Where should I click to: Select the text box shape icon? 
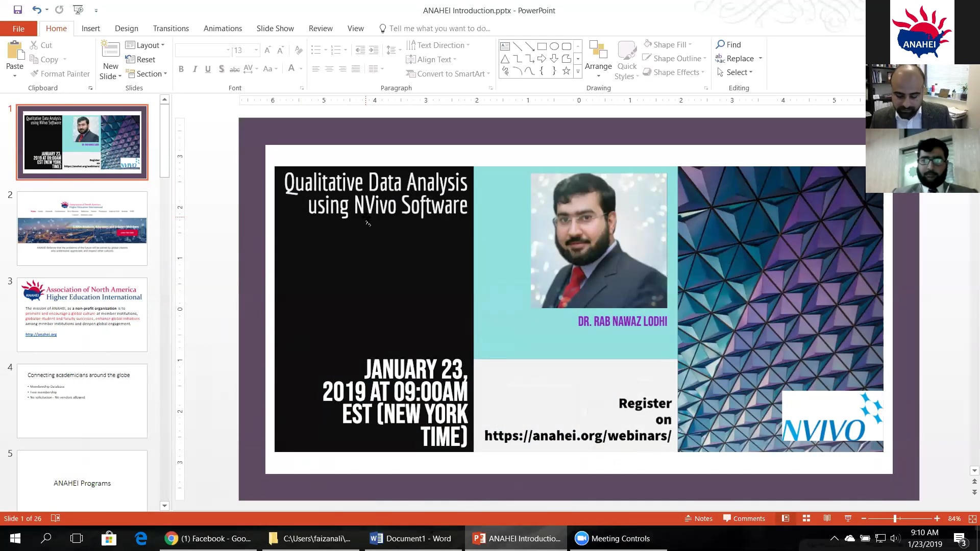(x=505, y=46)
